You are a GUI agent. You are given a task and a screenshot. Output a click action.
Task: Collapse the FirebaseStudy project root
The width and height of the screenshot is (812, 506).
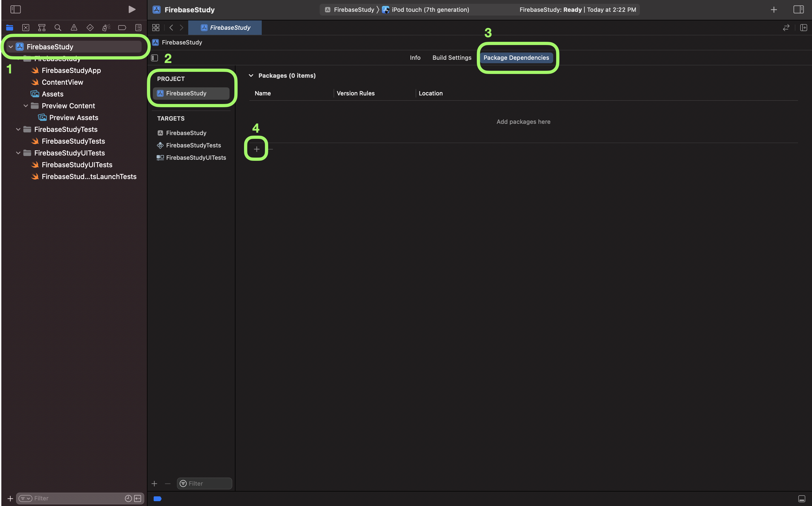11,47
